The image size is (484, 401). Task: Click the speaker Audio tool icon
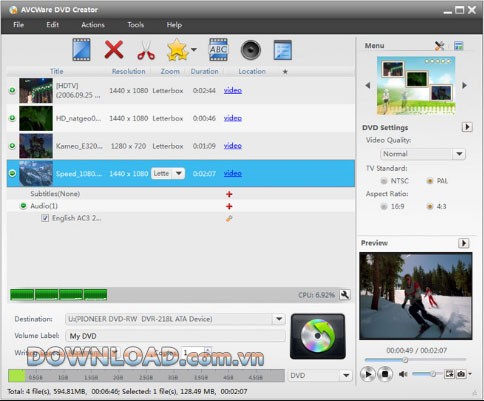(x=251, y=50)
